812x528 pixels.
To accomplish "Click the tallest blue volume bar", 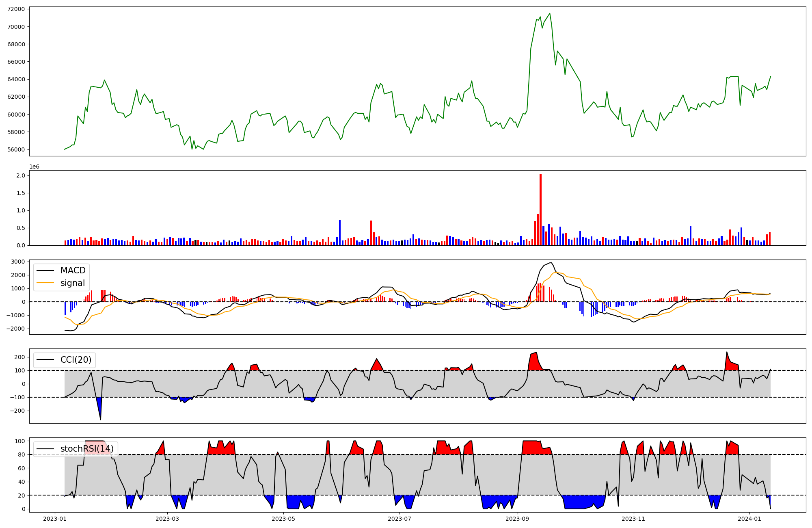I will pos(340,232).
